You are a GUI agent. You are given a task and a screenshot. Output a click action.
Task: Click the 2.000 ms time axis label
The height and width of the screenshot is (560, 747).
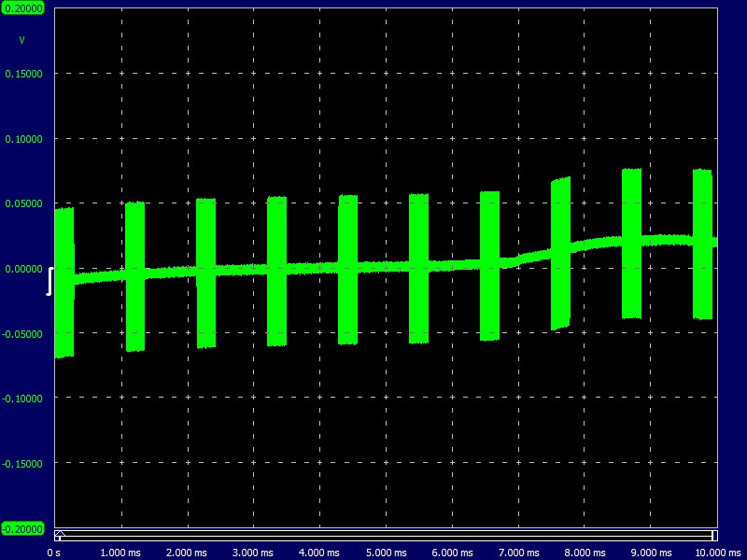pos(187,553)
